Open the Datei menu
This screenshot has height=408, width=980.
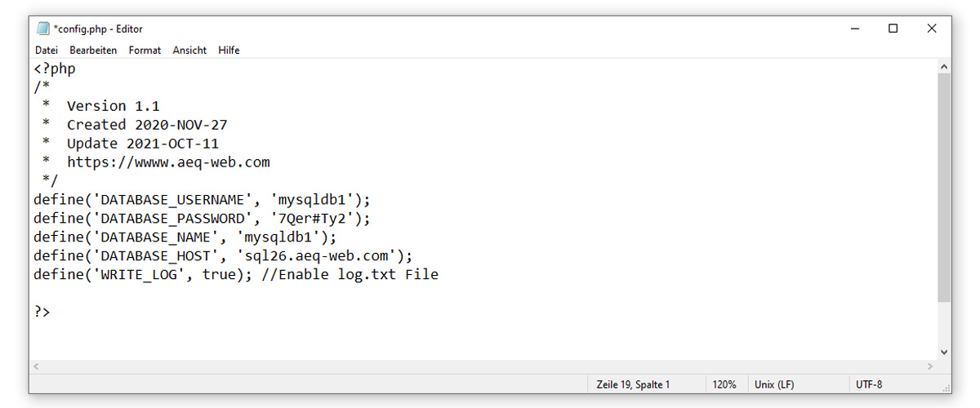point(47,51)
